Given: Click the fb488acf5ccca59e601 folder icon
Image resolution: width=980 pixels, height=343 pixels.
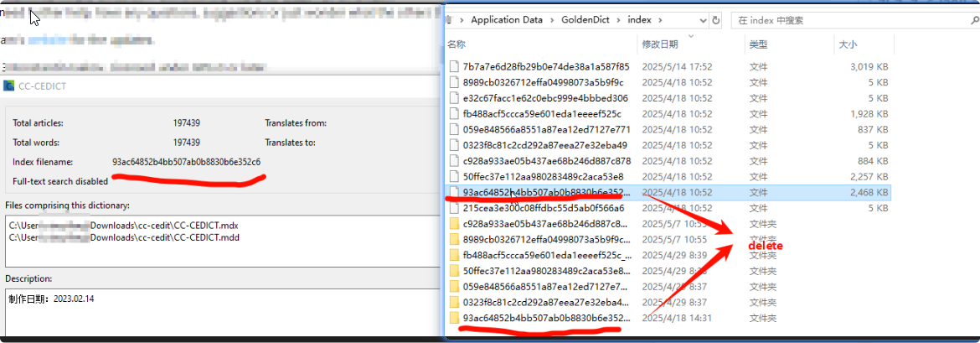Looking at the screenshot, I should 454,256.
